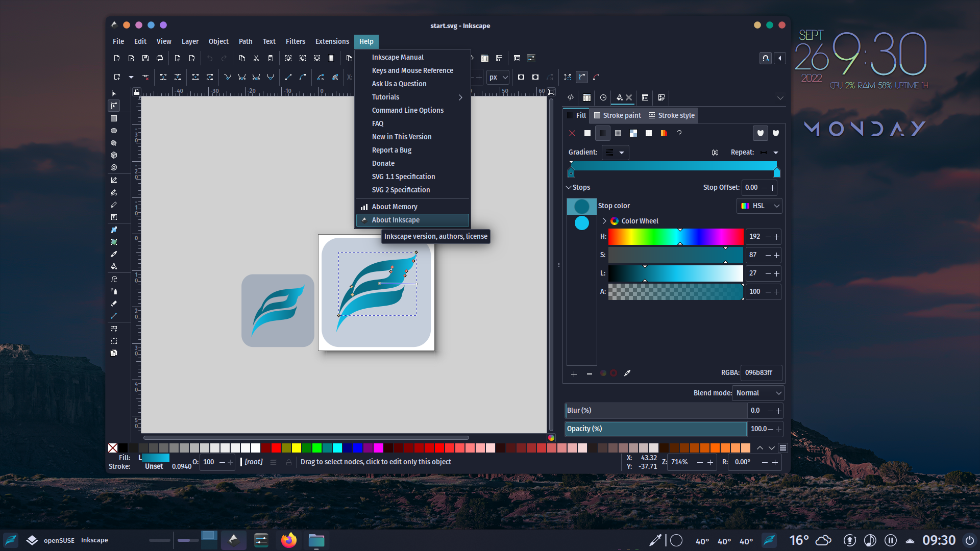Open the Tutorials submenu
This screenshot has height=551, width=980.
point(412,97)
